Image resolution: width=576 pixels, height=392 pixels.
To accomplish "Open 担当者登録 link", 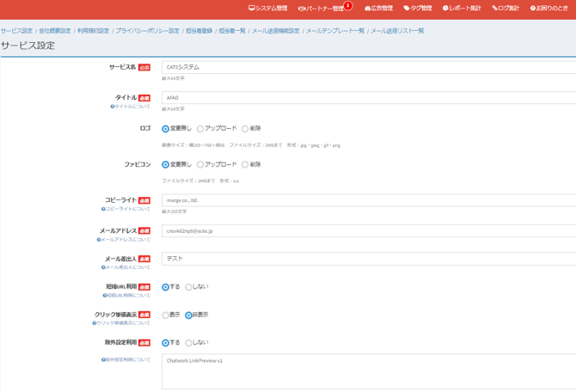I will pyautogui.click(x=199, y=31).
